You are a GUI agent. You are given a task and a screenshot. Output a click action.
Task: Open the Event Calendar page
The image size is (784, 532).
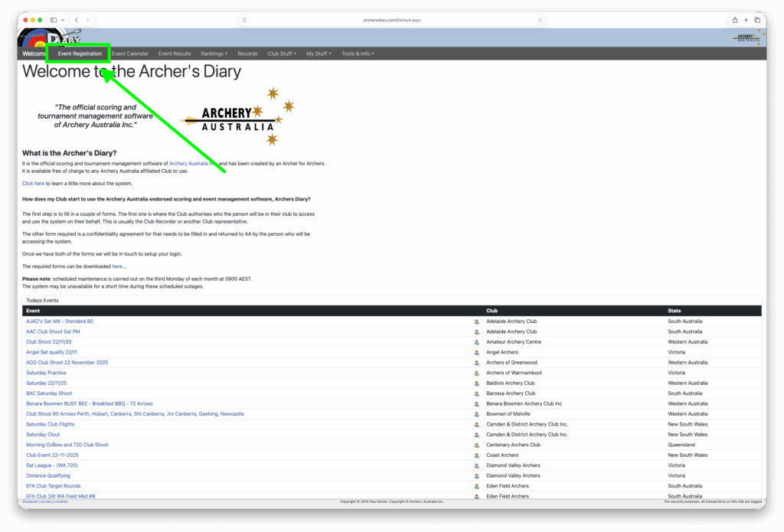coord(130,54)
